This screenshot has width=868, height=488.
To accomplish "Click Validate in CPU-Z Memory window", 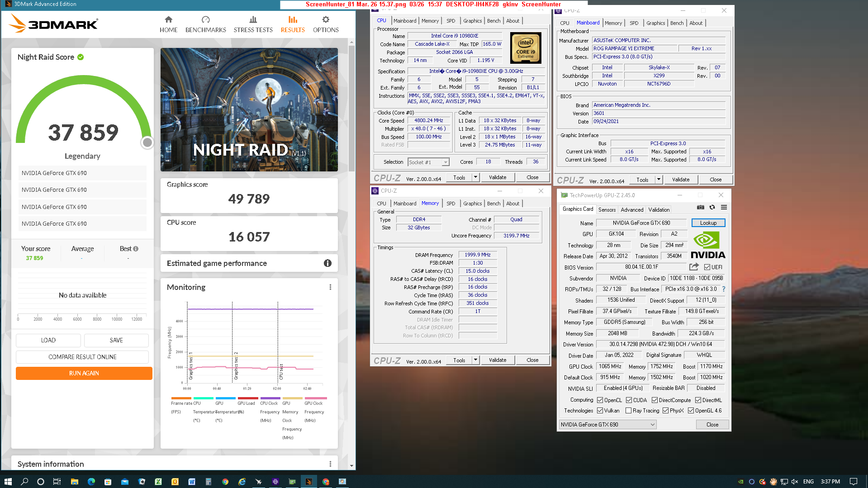I will click(498, 360).
